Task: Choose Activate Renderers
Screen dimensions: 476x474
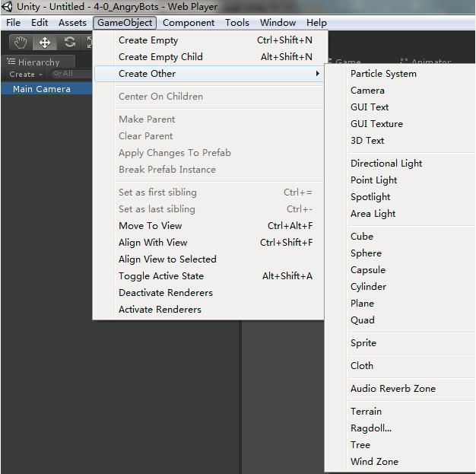Action: [209, 310]
